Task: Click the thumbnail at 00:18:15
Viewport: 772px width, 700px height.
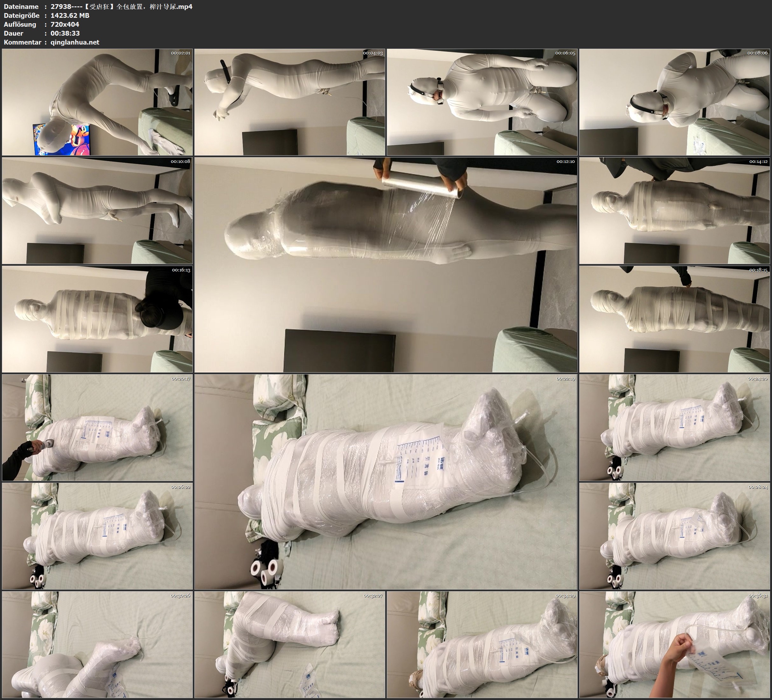Action: 674,319
